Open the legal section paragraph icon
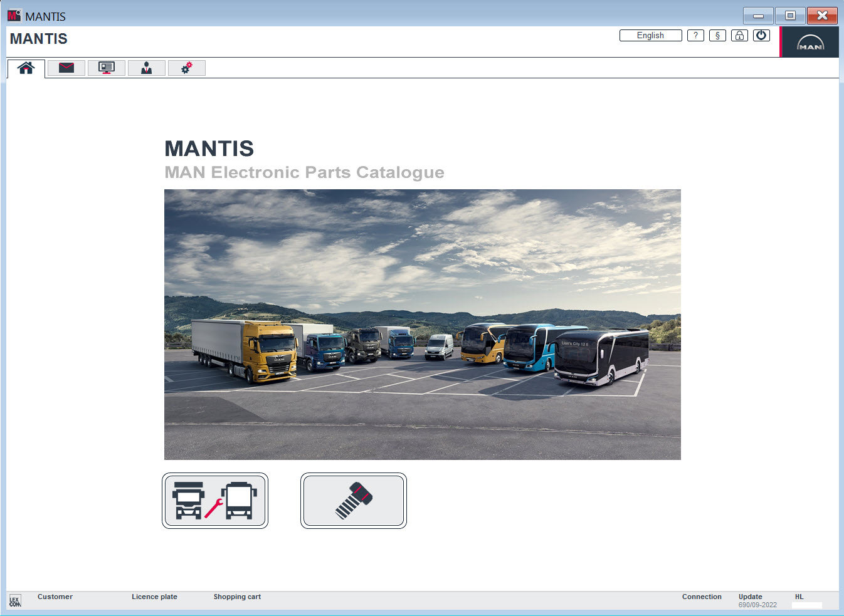Viewport: 844px width, 616px height. (x=717, y=36)
